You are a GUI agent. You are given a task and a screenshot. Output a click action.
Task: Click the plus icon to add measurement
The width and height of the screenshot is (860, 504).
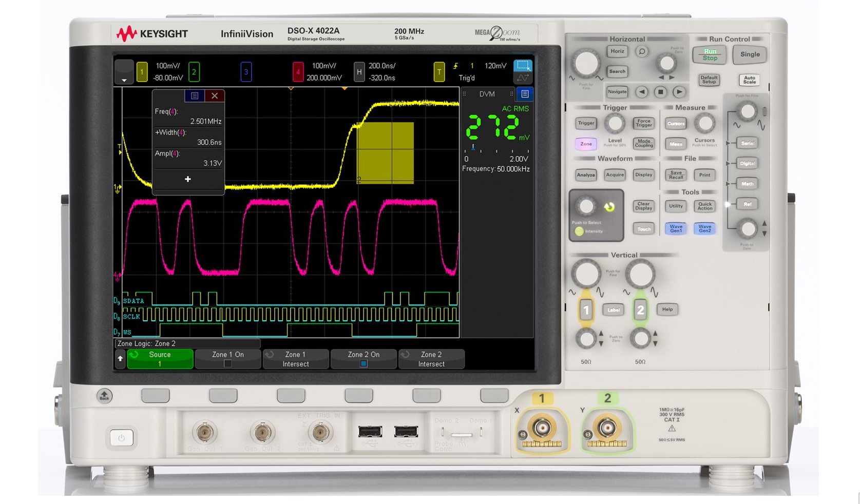click(x=188, y=179)
